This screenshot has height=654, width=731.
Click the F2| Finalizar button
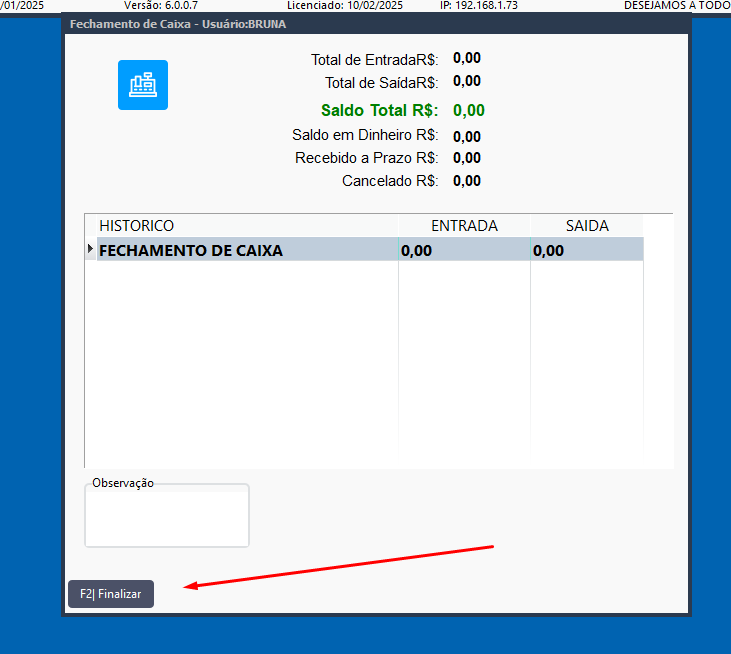click(x=111, y=594)
